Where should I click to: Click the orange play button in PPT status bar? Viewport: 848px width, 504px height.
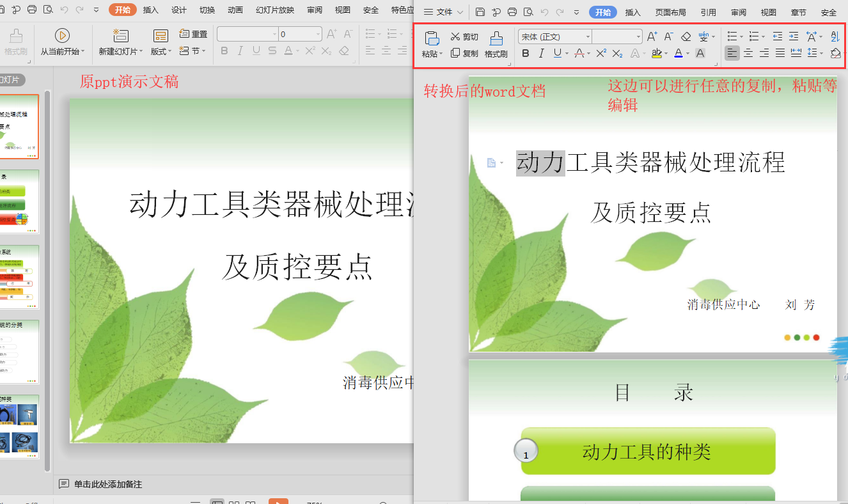[x=278, y=501]
